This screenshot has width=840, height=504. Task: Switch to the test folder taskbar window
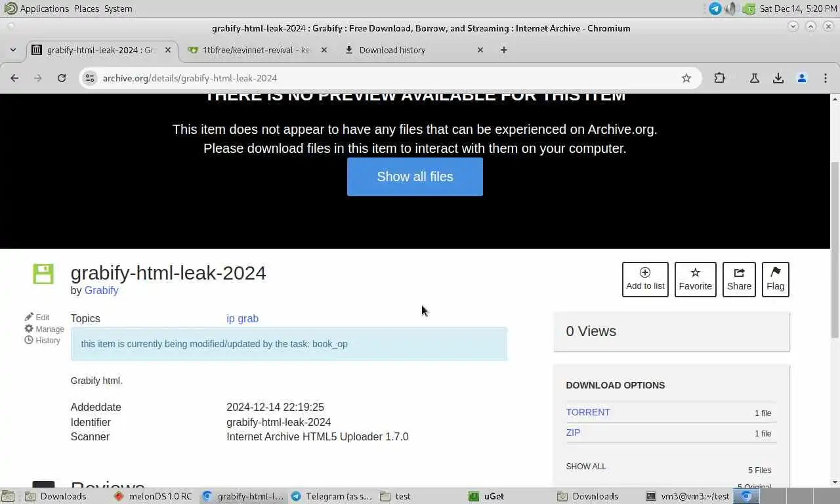click(x=420, y=496)
